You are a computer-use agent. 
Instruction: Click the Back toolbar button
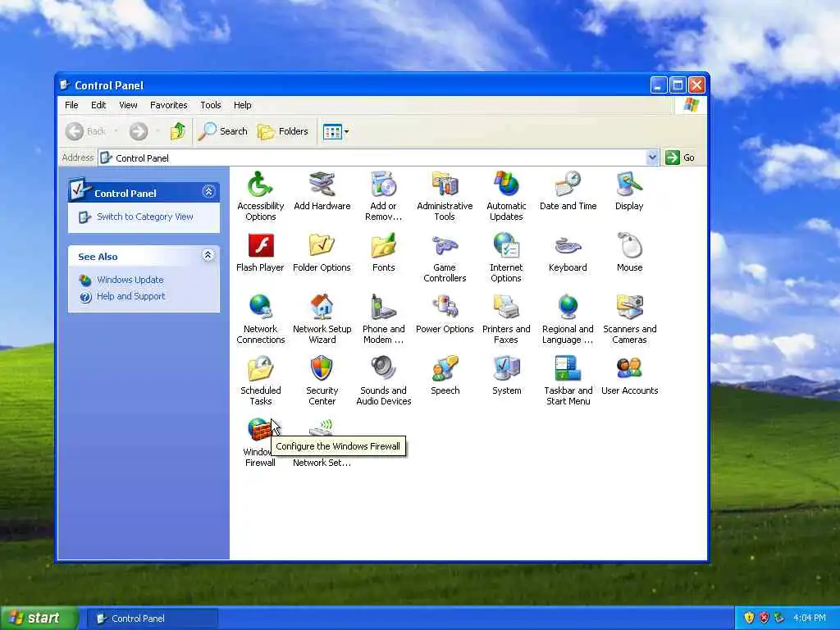click(x=85, y=131)
